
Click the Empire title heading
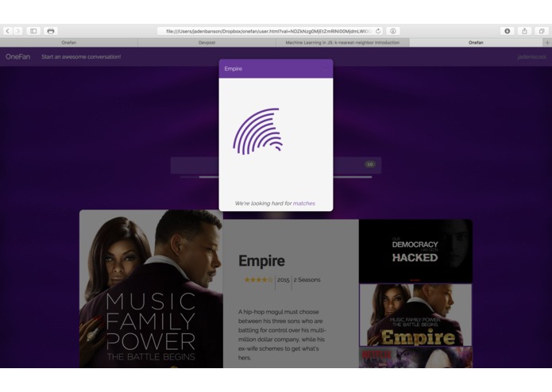click(x=261, y=261)
